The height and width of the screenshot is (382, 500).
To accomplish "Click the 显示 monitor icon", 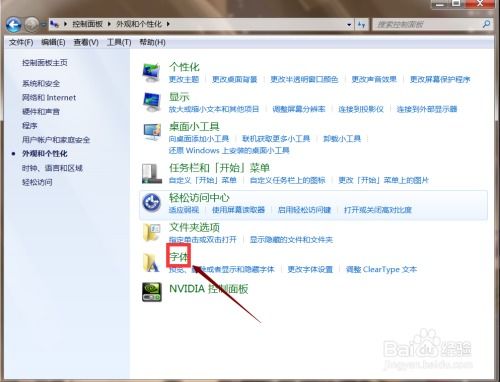I will click(152, 102).
